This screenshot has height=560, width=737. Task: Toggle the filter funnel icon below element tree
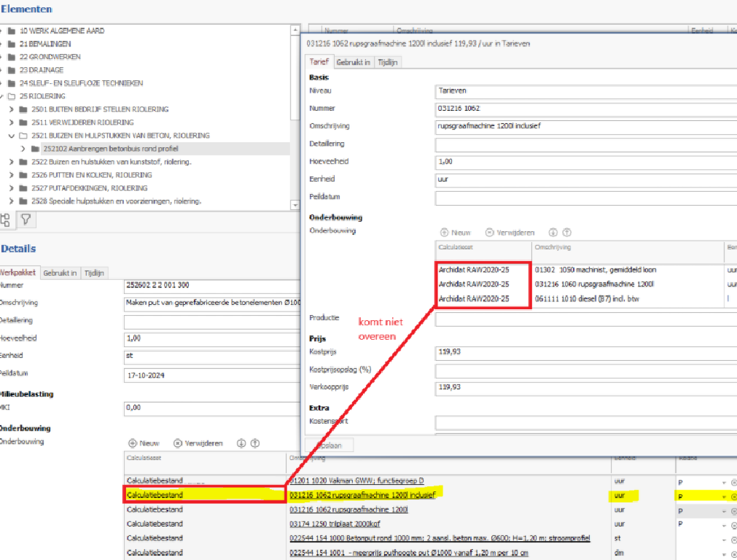pos(26,219)
